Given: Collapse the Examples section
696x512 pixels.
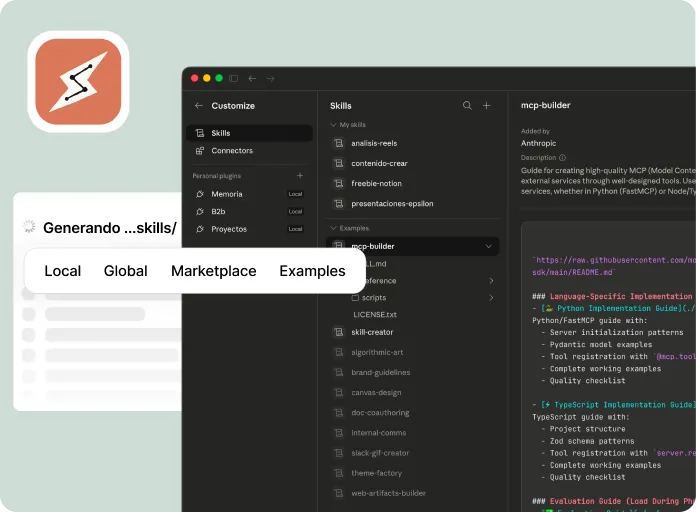Looking at the screenshot, I should click(x=333, y=228).
